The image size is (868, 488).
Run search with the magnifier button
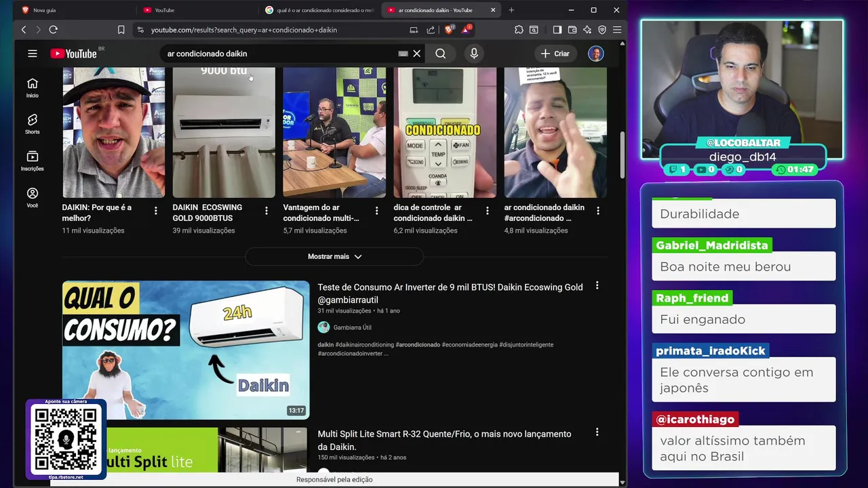tap(441, 54)
